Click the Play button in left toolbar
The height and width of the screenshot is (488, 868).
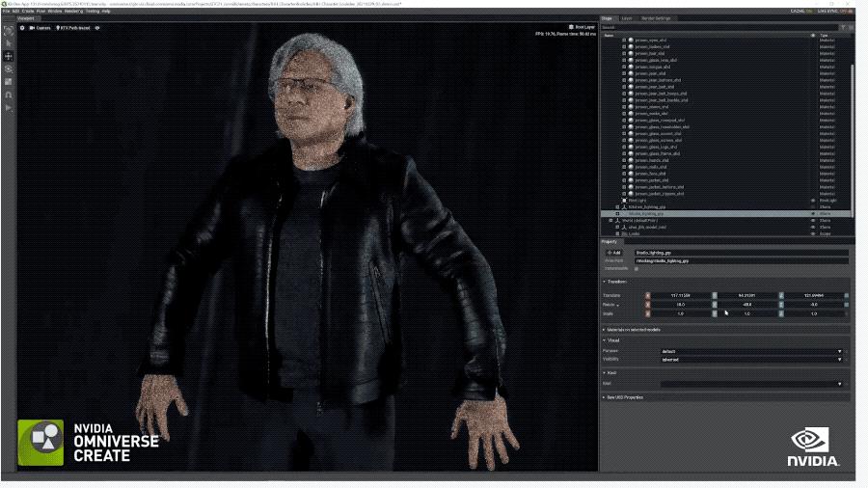pyautogui.click(x=9, y=108)
